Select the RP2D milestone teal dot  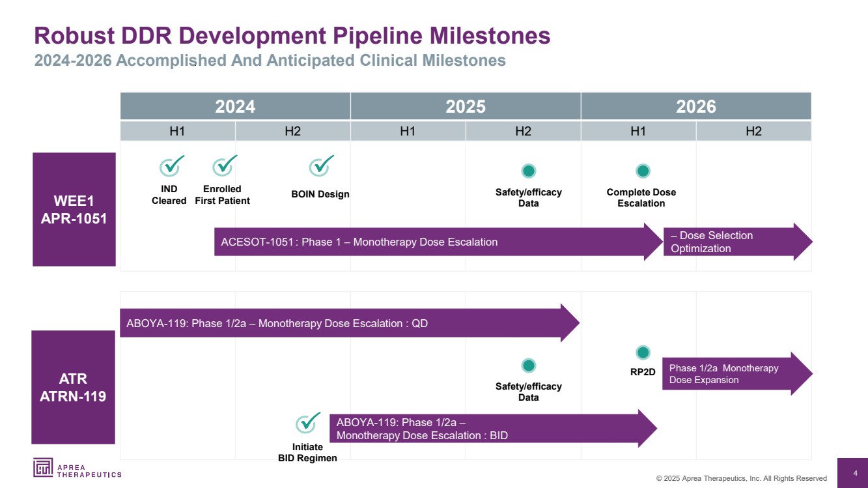[x=643, y=352]
